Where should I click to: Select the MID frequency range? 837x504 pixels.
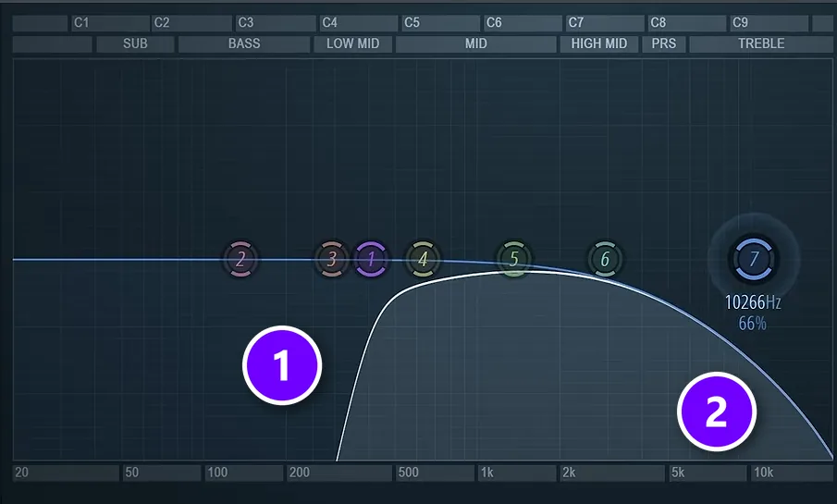pos(476,43)
